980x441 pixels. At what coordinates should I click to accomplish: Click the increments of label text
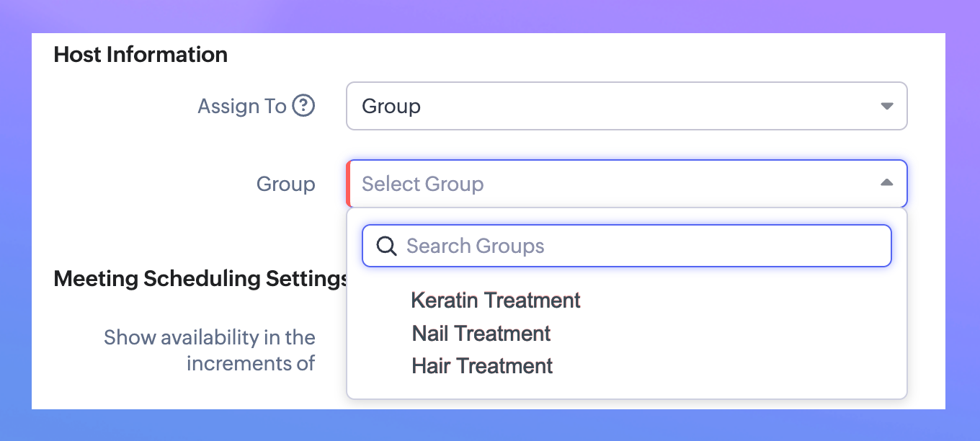(x=250, y=363)
